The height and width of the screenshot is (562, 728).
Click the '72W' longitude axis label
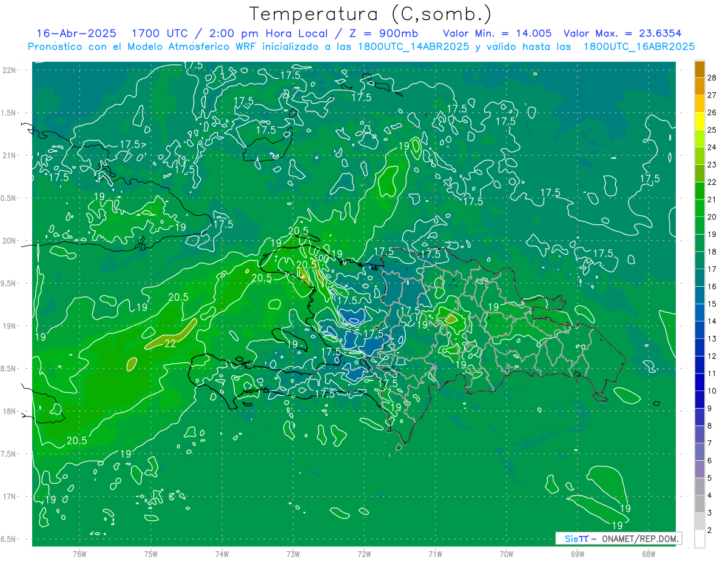coord(364,554)
